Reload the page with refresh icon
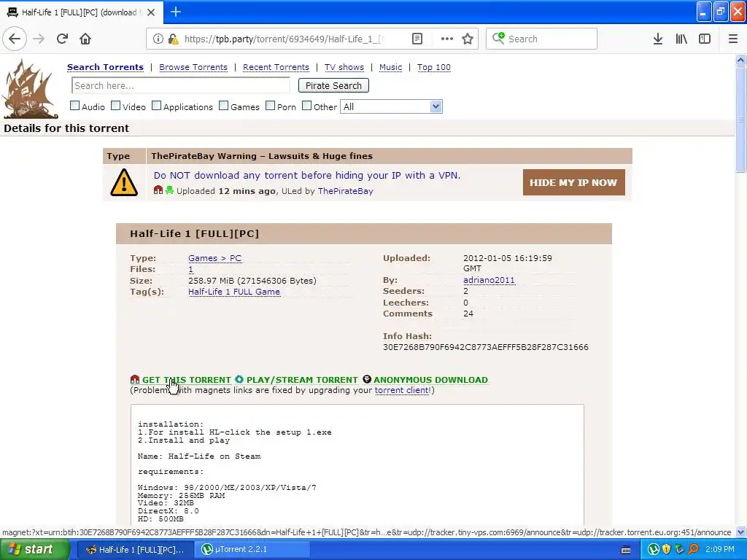747x560 pixels. tap(62, 39)
